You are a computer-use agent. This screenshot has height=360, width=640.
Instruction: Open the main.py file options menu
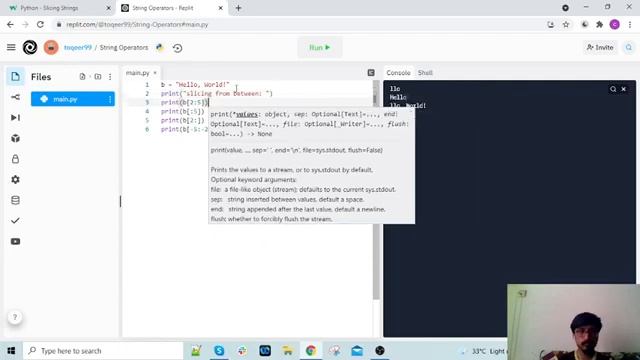(x=110, y=99)
